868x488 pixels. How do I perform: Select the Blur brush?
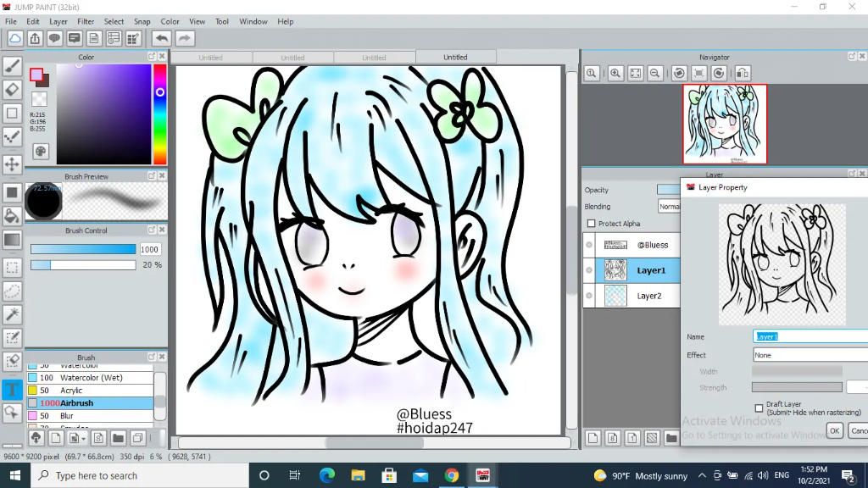click(x=90, y=415)
